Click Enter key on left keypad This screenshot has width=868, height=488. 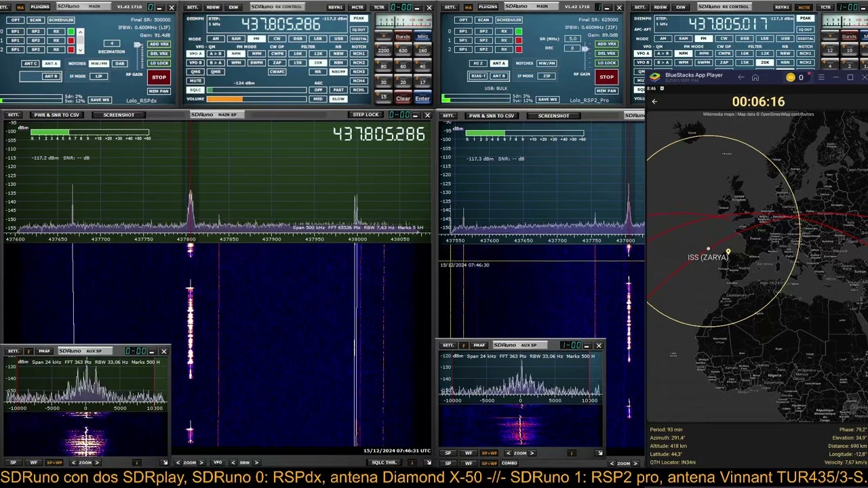[x=422, y=98]
